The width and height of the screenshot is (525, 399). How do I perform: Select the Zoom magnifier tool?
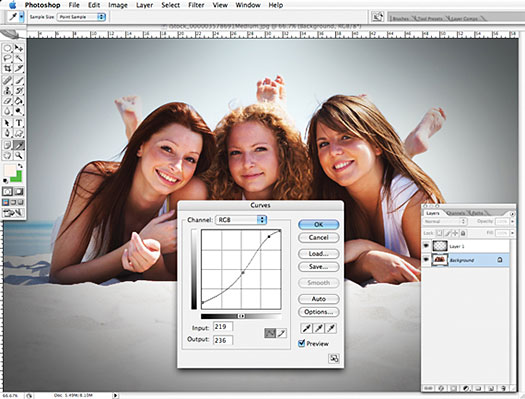19,155
